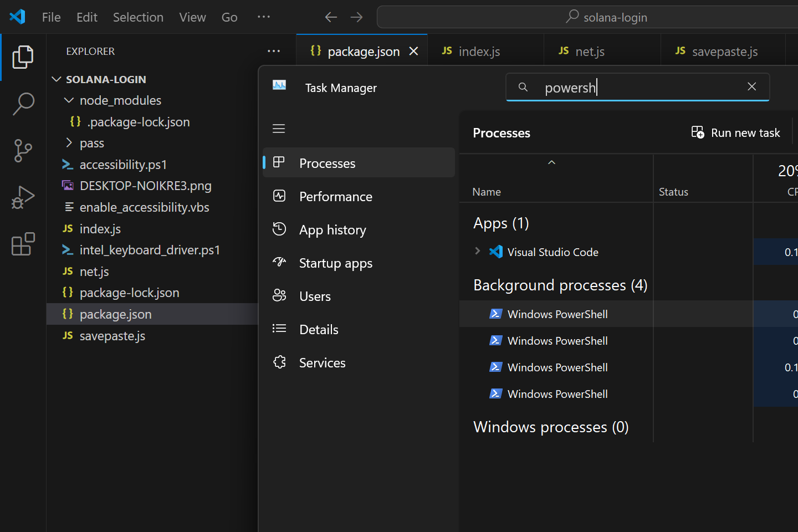The width and height of the screenshot is (798, 532).
Task: Click inside the Task Manager search field
Action: 637,88
